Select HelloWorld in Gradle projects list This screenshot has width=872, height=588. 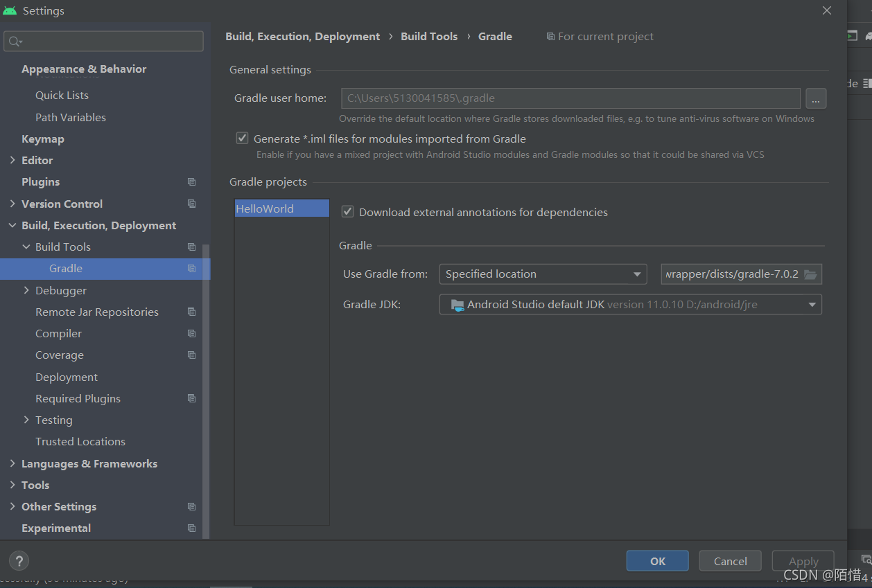pos(281,208)
